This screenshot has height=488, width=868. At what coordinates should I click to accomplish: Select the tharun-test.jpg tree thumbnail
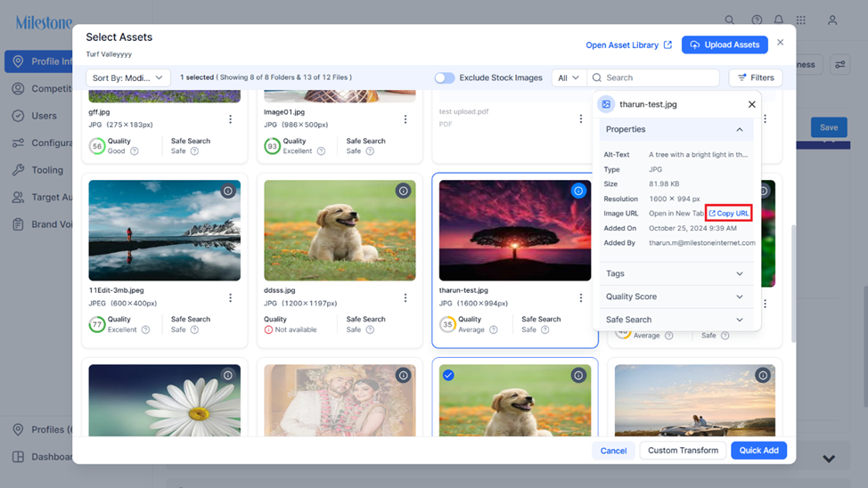pos(515,230)
